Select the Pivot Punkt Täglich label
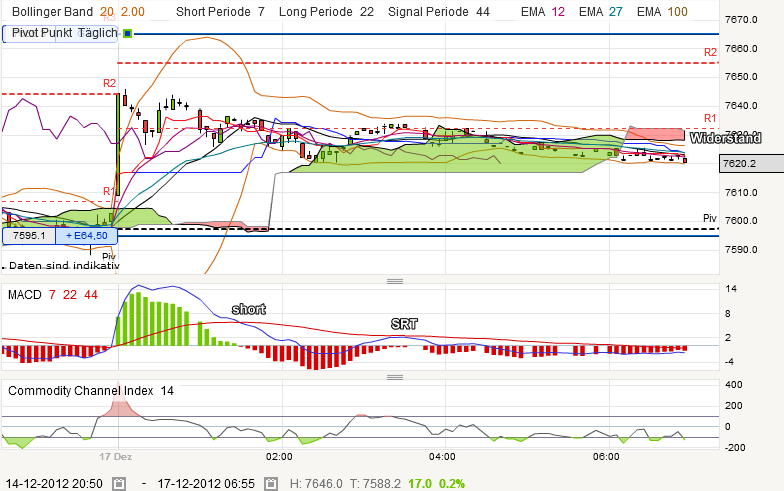The height and width of the screenshot is (491, 784). click(64, 33)
